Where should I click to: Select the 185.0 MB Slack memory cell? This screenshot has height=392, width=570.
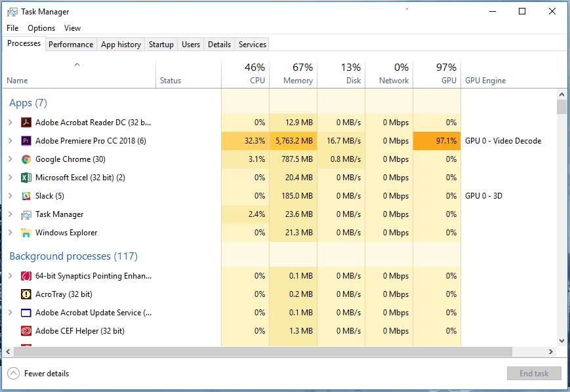293,196
